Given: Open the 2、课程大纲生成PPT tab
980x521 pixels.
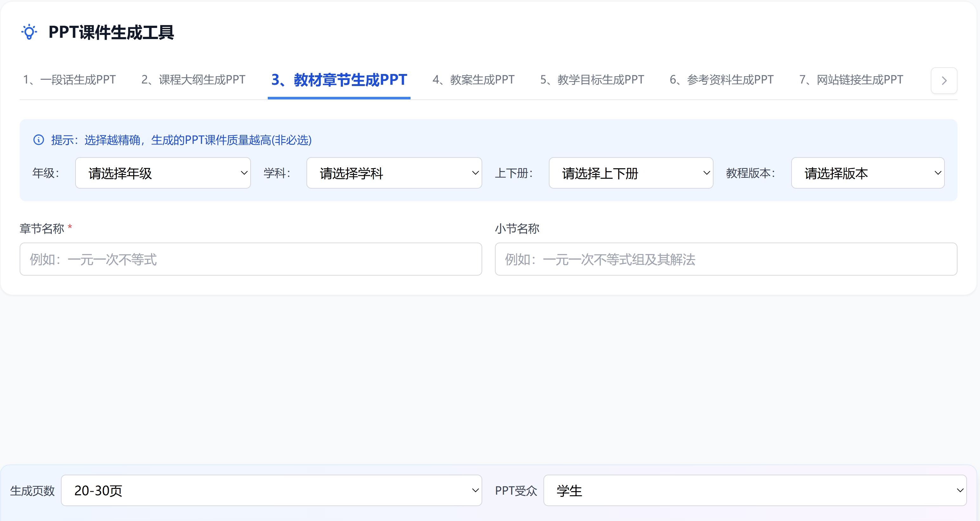Looking at the screenshot, I should point(193,80).
